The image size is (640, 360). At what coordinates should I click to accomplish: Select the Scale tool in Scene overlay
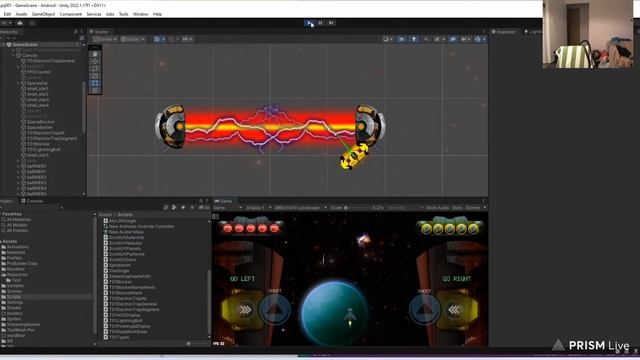(95, 76)
